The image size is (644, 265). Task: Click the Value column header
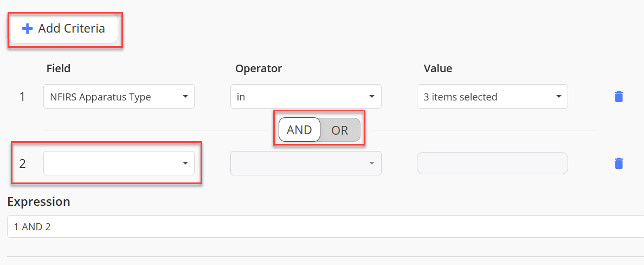(438, 68)
